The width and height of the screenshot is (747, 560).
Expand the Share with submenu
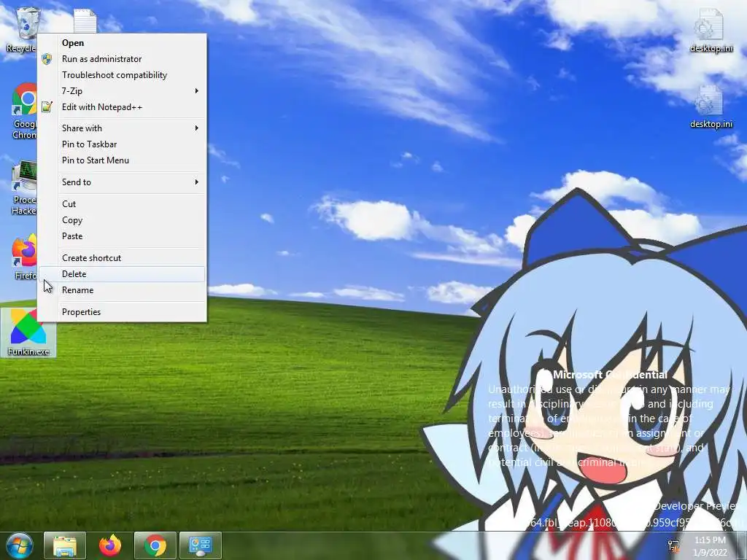(x=122, y=128)
